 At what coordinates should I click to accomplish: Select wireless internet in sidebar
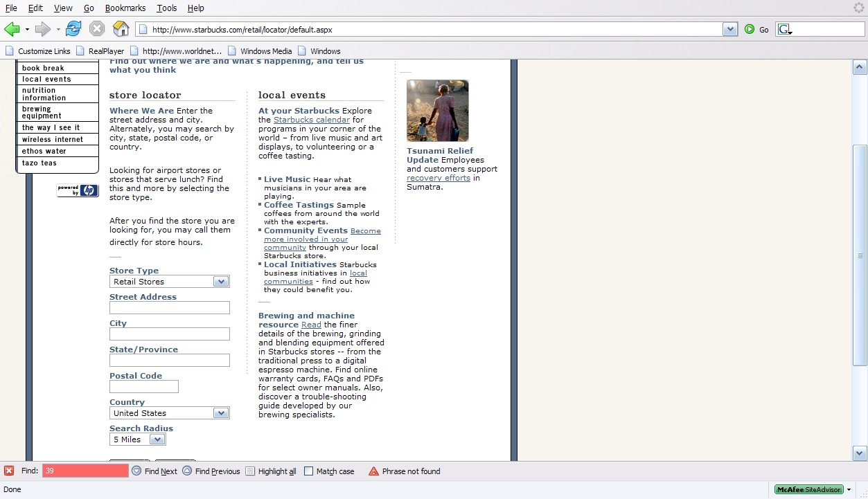click(x=58, y=140)
